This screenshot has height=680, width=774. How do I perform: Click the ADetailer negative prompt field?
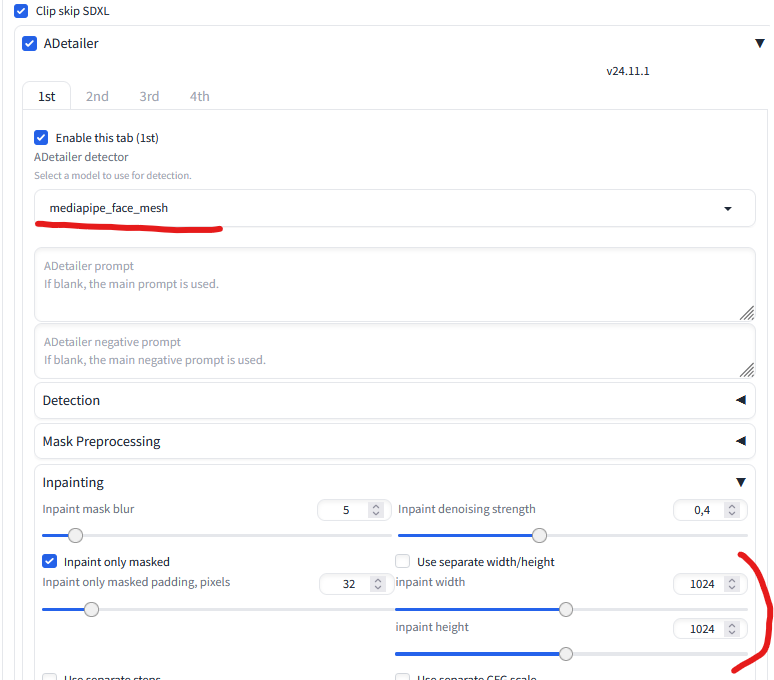394,350
